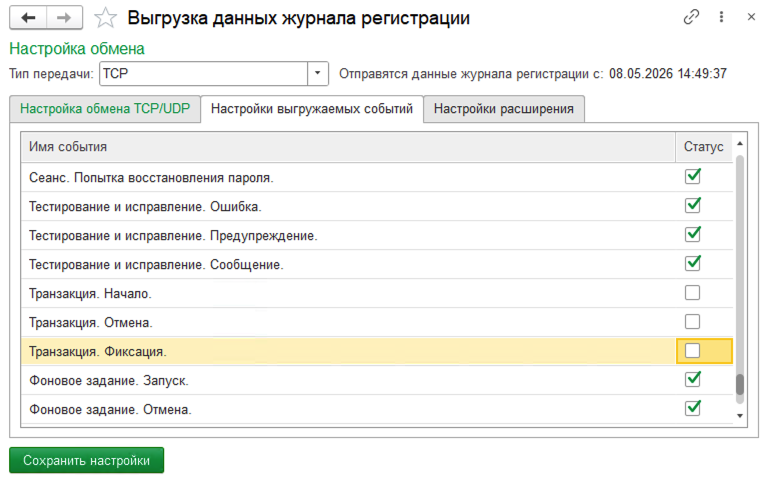Add page to favorites with star icon

[105, 18]
